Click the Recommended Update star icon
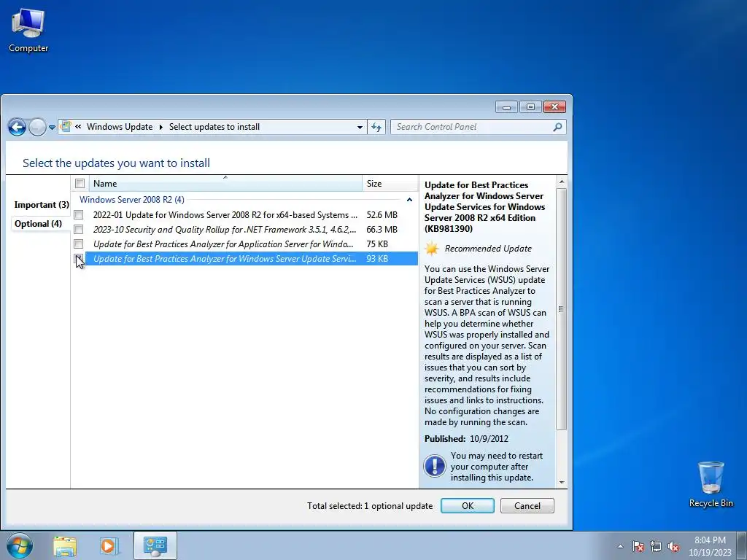747x560 pixels. click(x=432, y=249)
